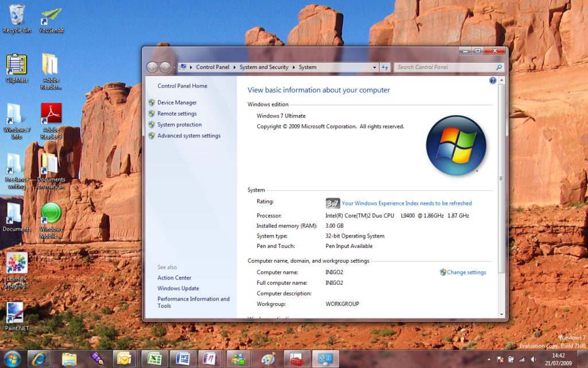Click the scrollbar down arrow
588x368 pixels.
pyautogui.click(x=501, y=315)
